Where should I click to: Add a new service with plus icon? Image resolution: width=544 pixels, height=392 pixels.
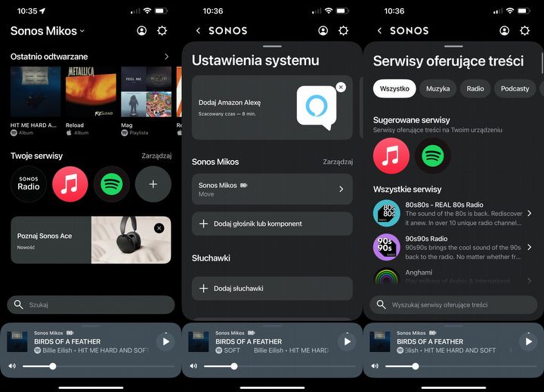click(153, 184)
